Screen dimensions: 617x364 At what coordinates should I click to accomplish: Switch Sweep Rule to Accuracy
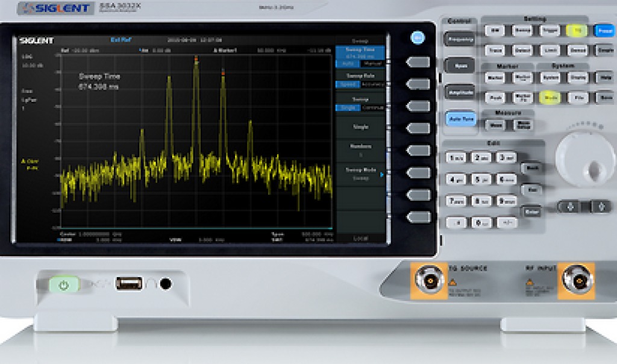tap(372, 85)
